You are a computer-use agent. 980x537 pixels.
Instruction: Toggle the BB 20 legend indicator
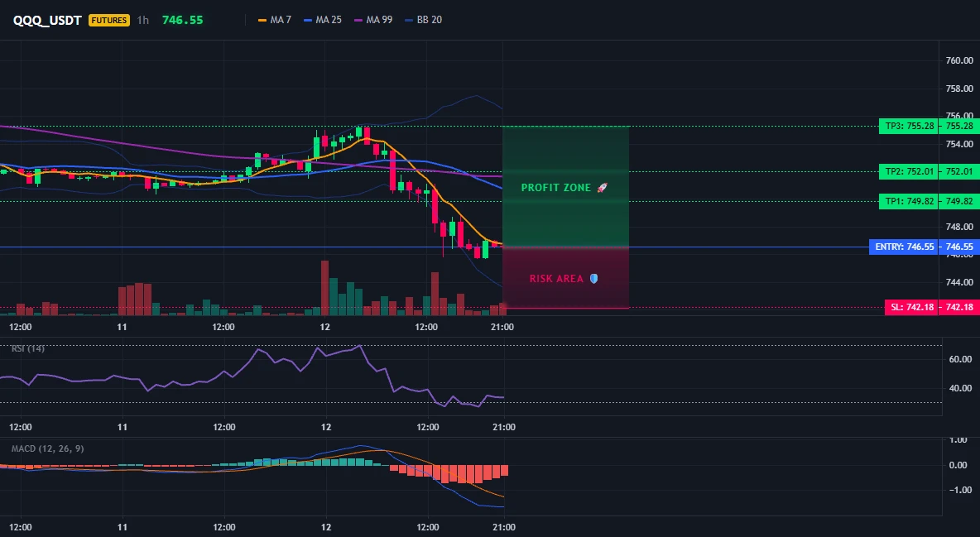click(423, 20)
